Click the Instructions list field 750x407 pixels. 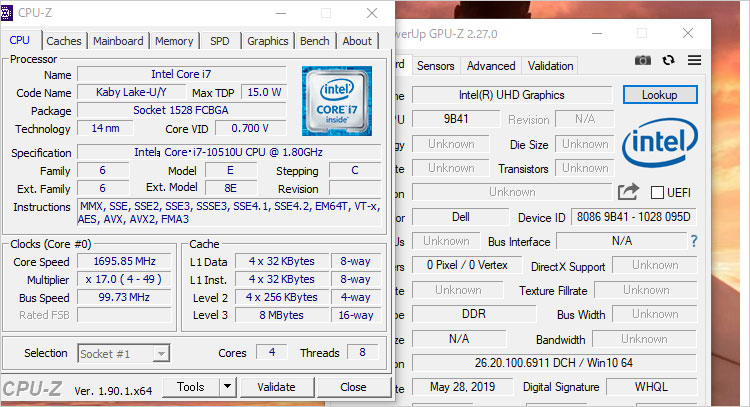pyautogui.click(x=229, y=213)
